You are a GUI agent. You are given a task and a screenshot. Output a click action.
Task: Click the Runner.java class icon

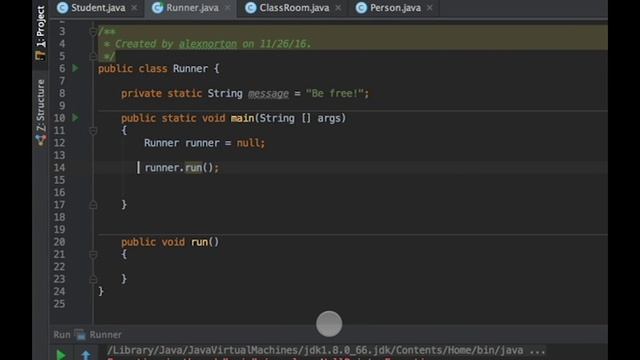[x=158, y=8]
